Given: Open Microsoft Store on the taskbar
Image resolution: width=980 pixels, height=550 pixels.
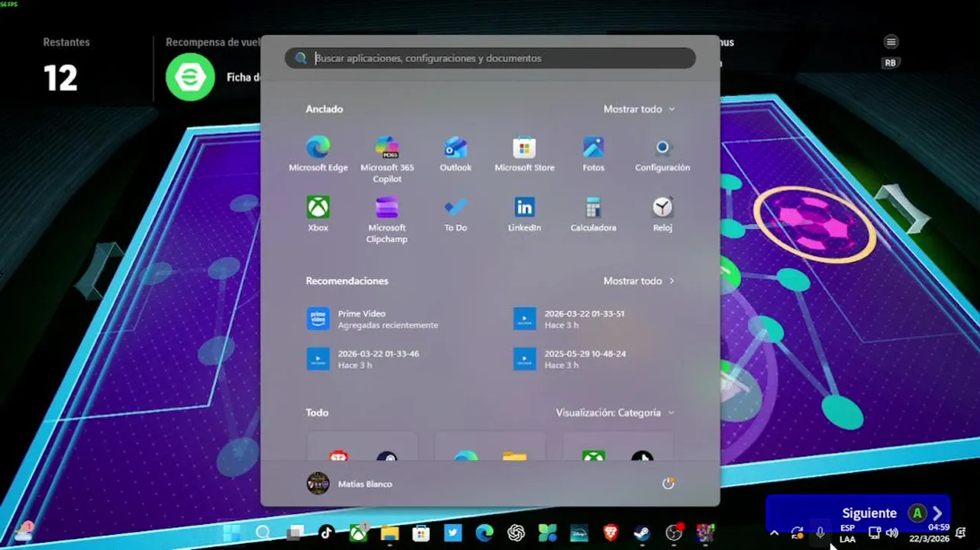Looking at the screenshot, I should [x=421, y=532].
